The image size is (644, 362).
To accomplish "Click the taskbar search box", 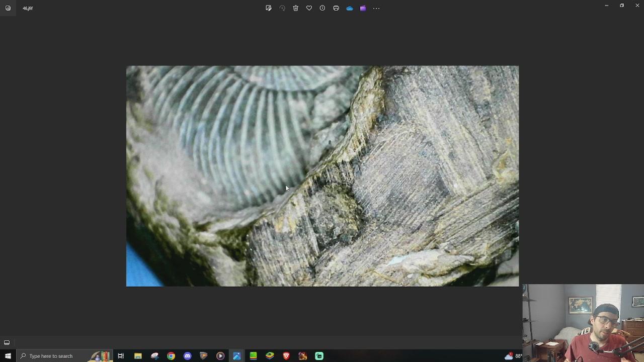I will [x=65, y=356].
